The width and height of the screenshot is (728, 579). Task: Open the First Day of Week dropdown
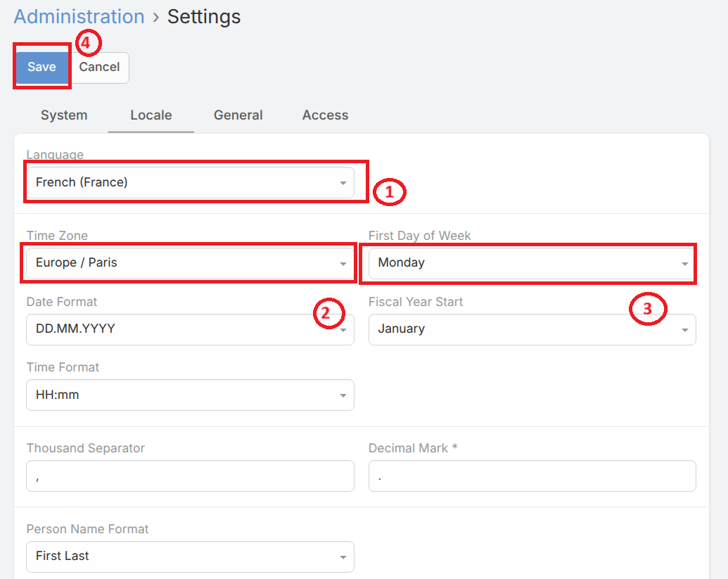pos(528,263)
